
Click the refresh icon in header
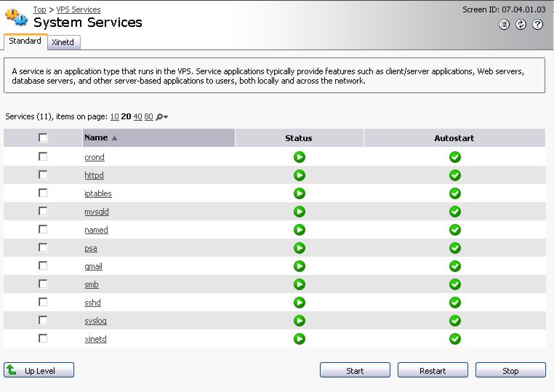point(521,25)
